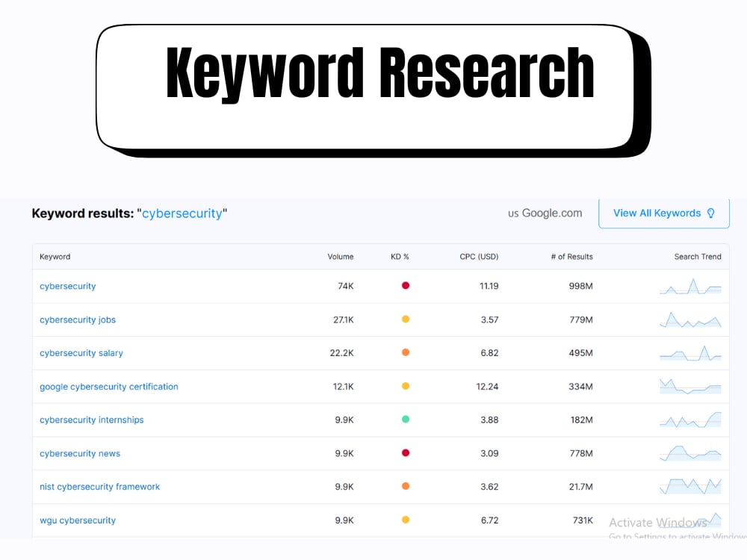Viewport: 747px width, 560px height.
Task: Click the green KD dot for cybersecurity internships
Action: pyautogui.click(x=406, y=420)
